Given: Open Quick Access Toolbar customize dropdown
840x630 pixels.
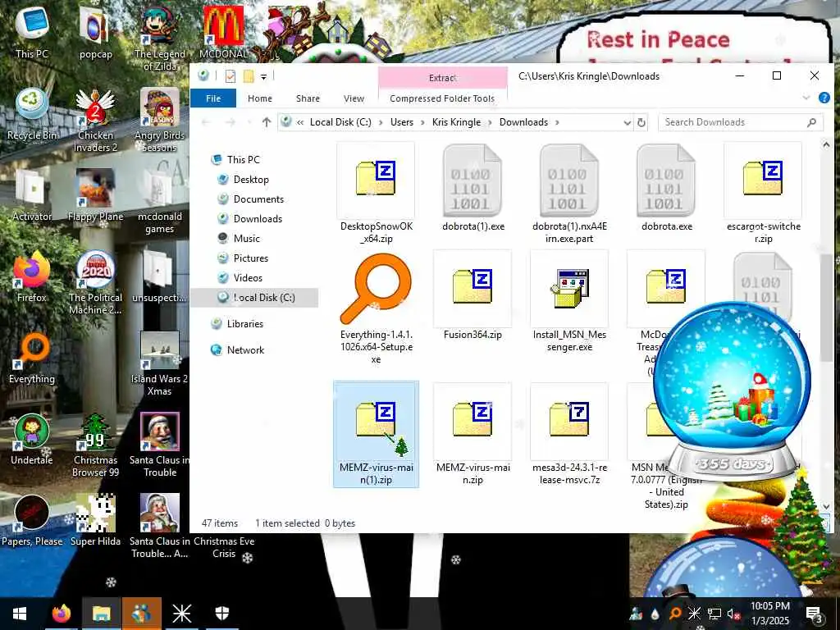Looking at the screenshot, I should [x=263, y=77].
